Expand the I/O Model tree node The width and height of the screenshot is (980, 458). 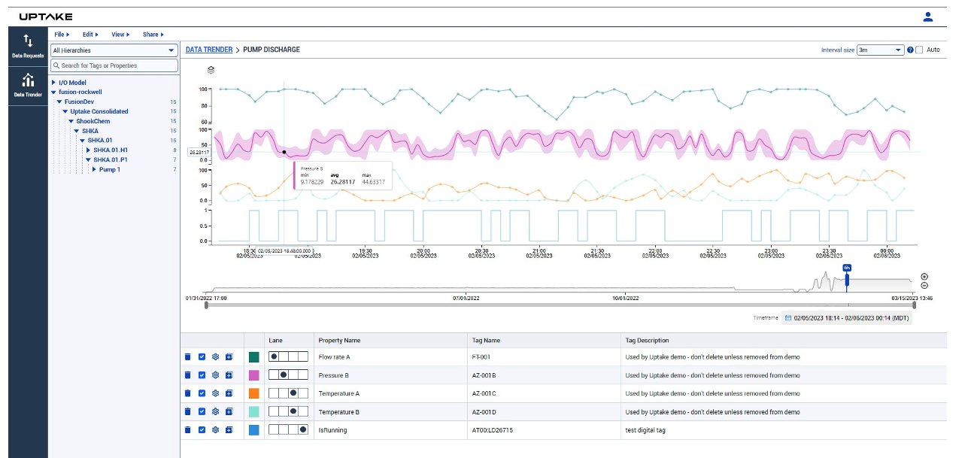click(x=53, y=83)
